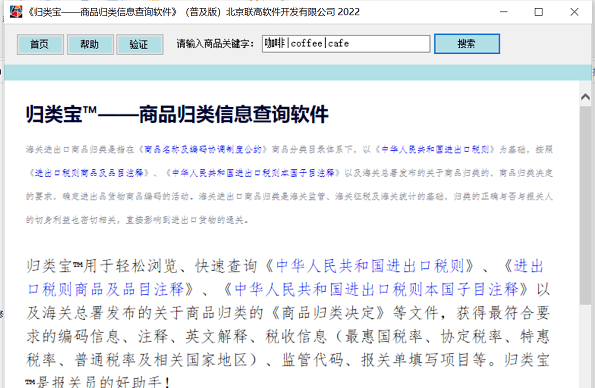Click the 搜索 search button
This screenshot has height=388, width=595.
click(467, 44)
